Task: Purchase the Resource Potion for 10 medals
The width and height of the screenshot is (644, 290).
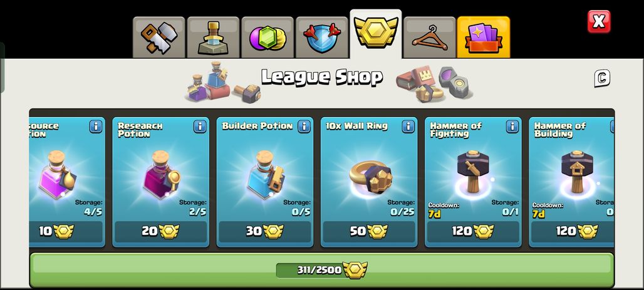Action: [66, 232]
